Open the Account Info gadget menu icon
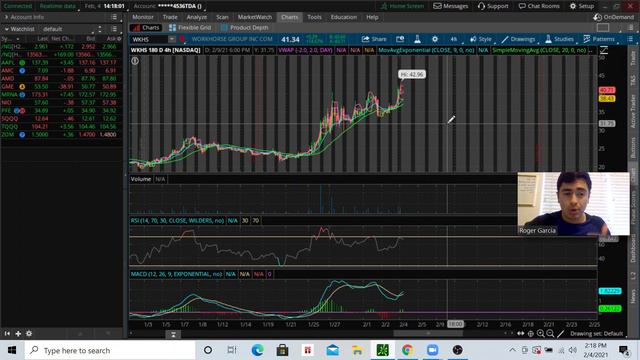The image size is (640, 360). (114, 17)
